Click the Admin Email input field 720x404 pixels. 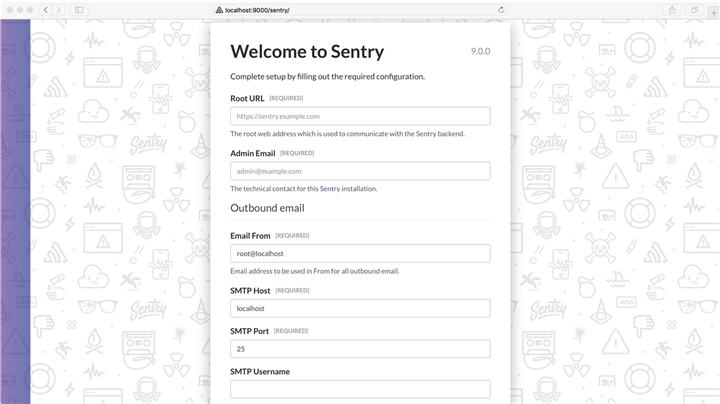pos(360,171)
